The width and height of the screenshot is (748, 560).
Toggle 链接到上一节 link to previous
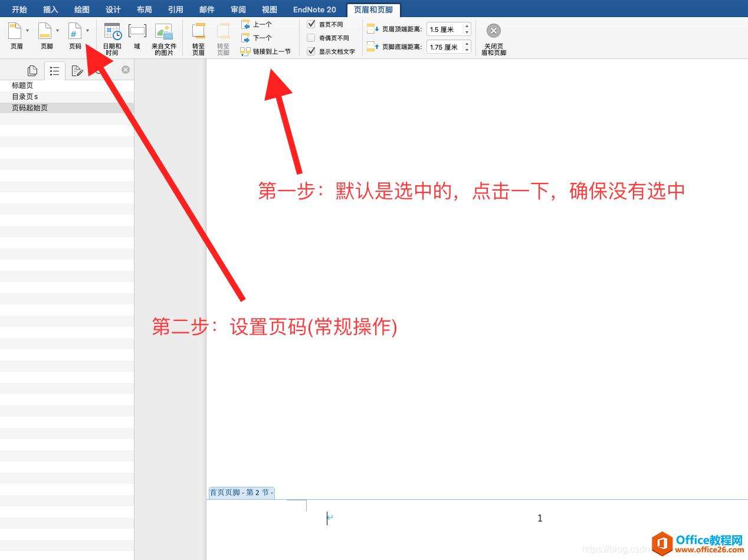[266, 51]
